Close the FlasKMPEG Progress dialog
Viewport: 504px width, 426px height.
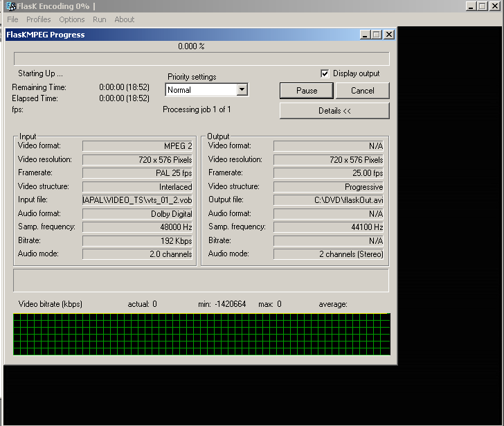[x=389, y=35]
